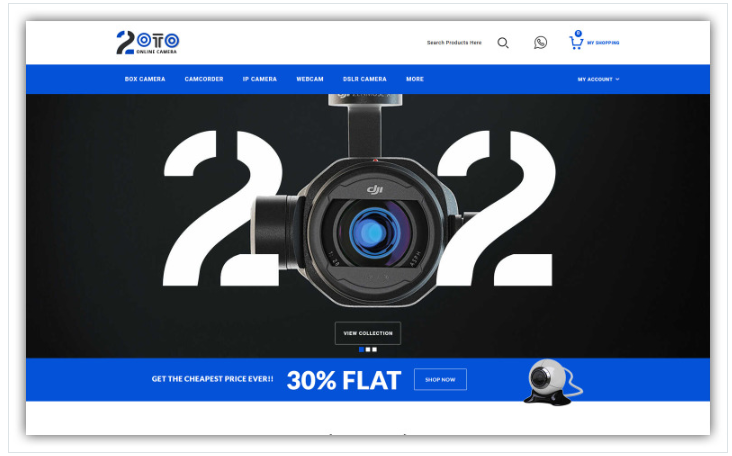Image resolution: width=732 pixels, height=456 pixels.
Task: Open the My Shopping link
Action: pyautogui.click(x=603, y=43)
